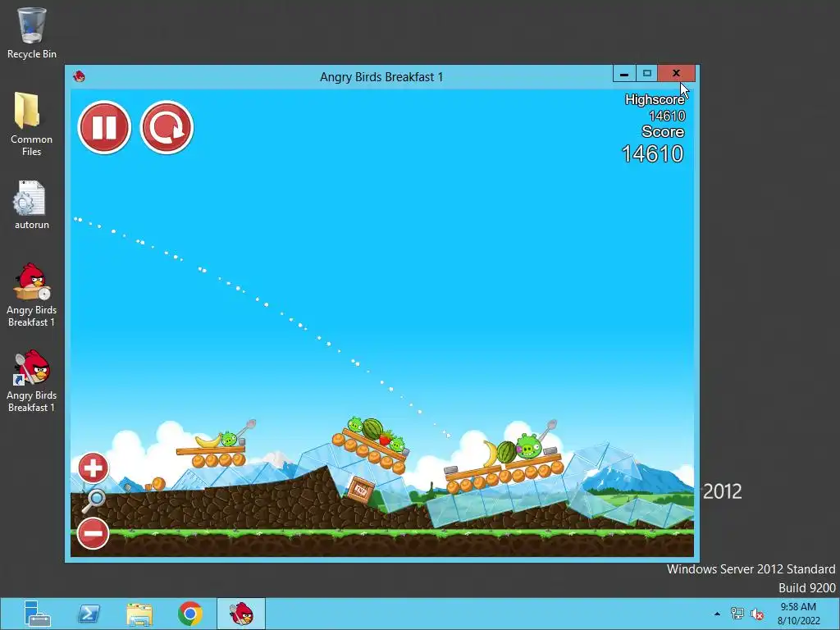Click the Highscore label
Viewport: 840px width, 630px height.
[655, 99]
